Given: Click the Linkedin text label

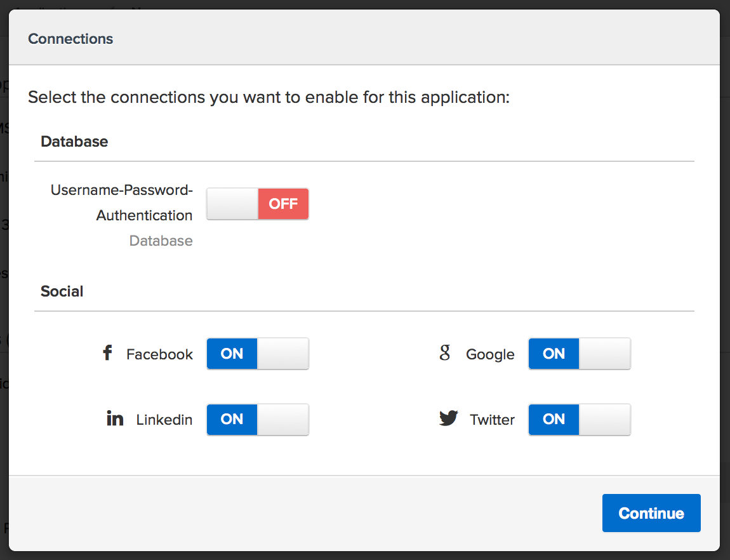Looking at the screenshot, I should [x=164, y=420].
